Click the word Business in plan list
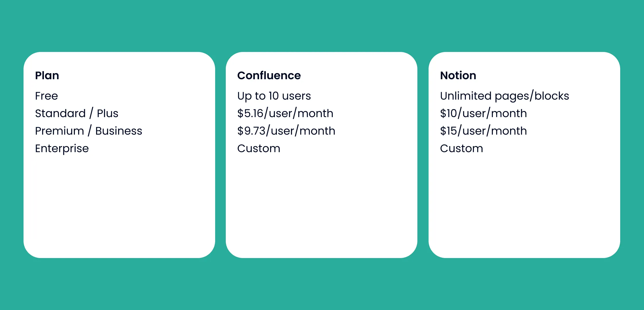The image size is (644, 310). [x=119, y=131]
